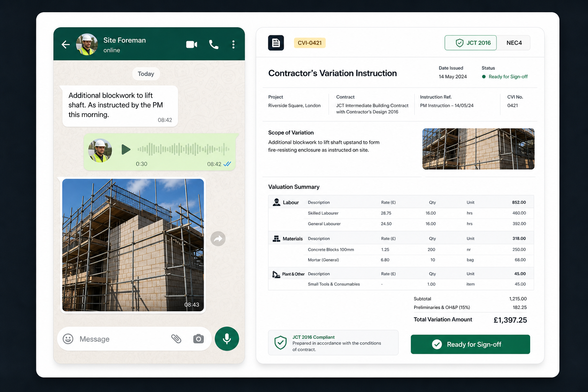Click the read receipt ticks on voice message
This screenshot has width=588, height=392.
pyautogui.click(x=227, y=164)
